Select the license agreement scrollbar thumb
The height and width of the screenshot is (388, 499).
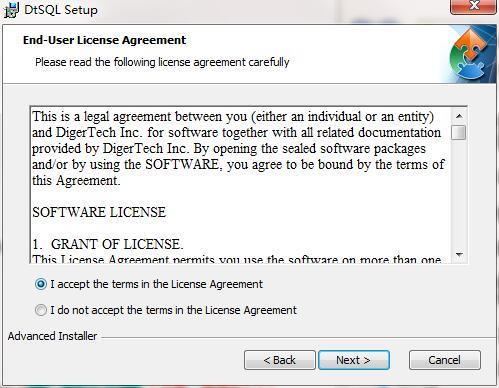coord(459,132)
